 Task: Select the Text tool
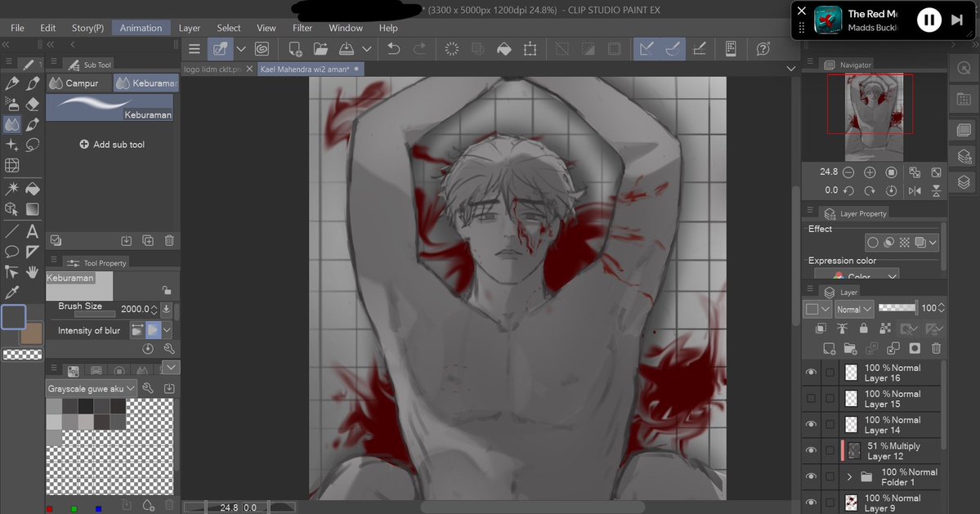(33, 231)
